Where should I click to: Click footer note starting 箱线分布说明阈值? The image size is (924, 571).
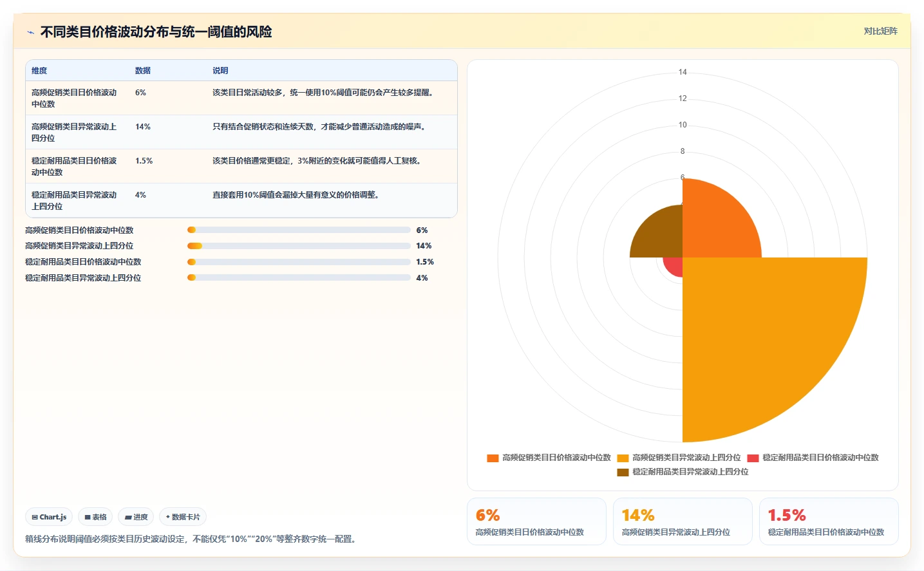[193, 539]
